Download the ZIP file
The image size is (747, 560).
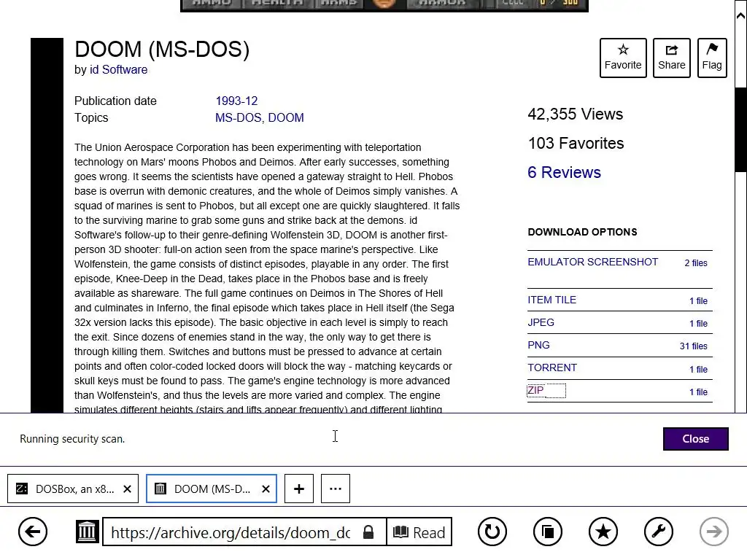[535, 391]
